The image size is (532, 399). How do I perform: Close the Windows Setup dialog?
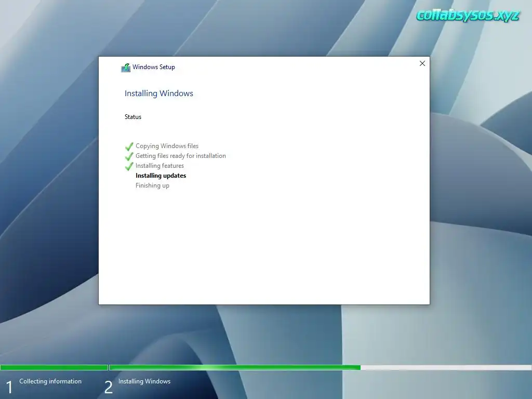(422, 63)
